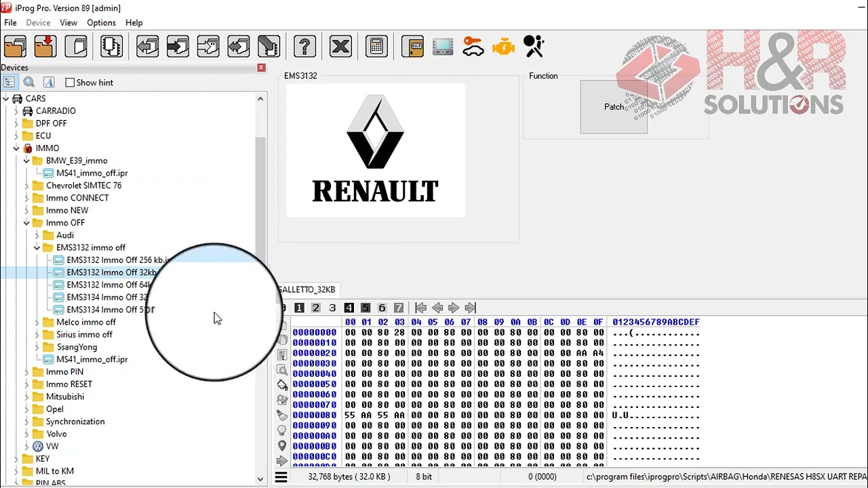Expand the DPF OFF folder
The width and height of the screenshot is (868, 488).
coord(16,123)
